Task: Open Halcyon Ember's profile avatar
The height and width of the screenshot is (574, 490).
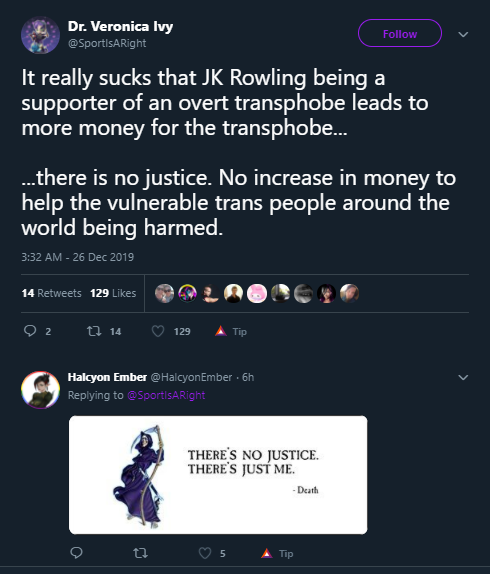Action: coord(41,390)
